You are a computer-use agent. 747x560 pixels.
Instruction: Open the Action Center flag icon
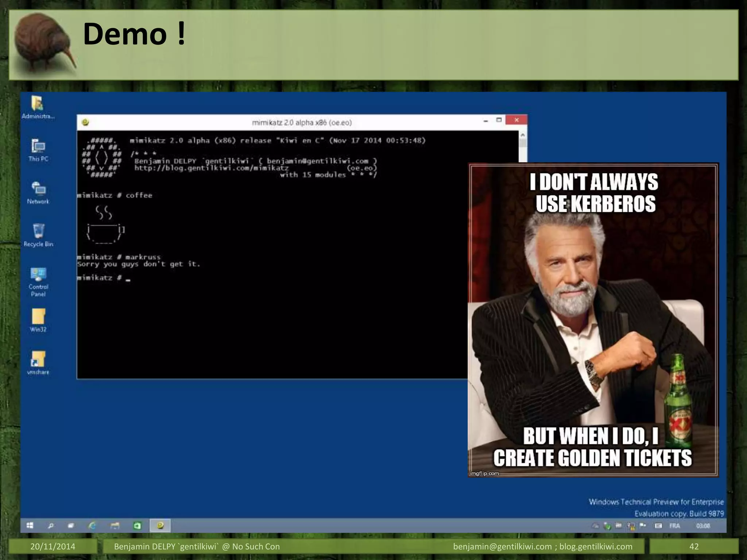tap(643, 526)
